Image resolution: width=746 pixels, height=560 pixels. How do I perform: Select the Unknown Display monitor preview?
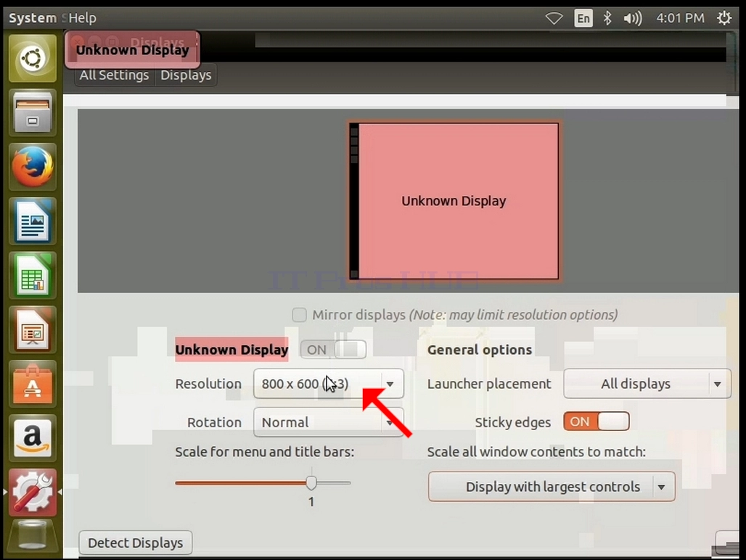tap(454, 201)
